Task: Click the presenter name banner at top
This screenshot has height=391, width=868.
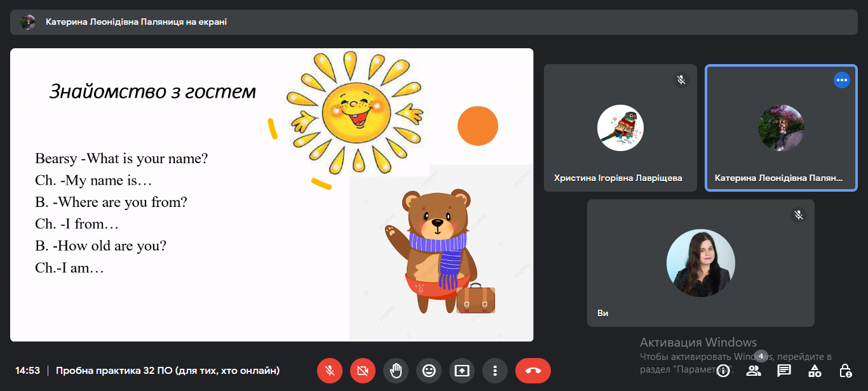Action: (x=136, y=22)
